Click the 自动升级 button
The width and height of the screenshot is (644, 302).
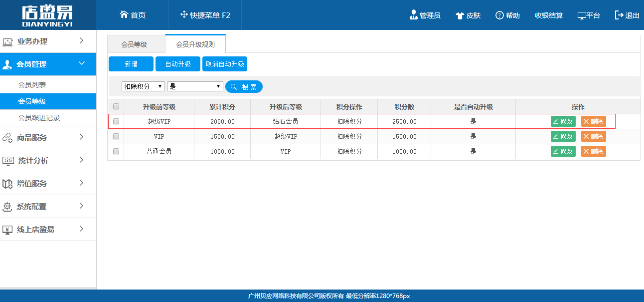(178, 64)
